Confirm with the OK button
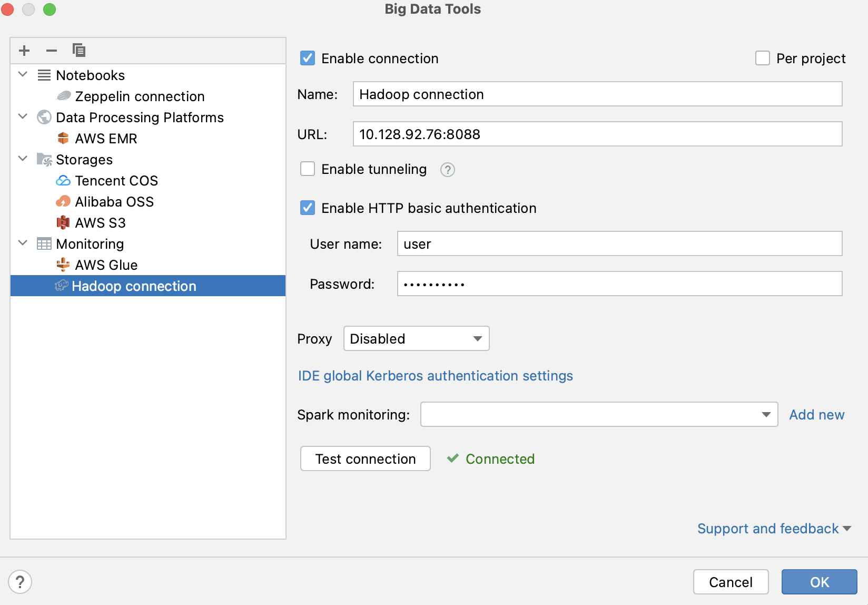 (x=820, y=582)
